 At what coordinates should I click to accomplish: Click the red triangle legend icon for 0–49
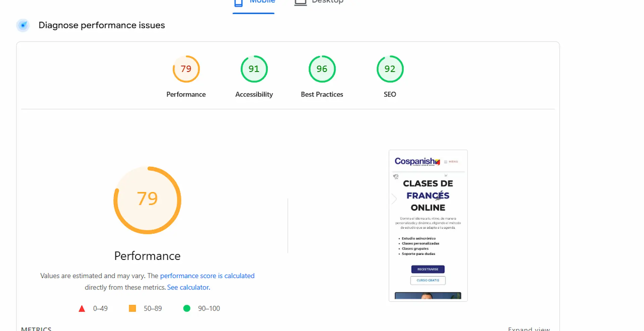[82, 309]
